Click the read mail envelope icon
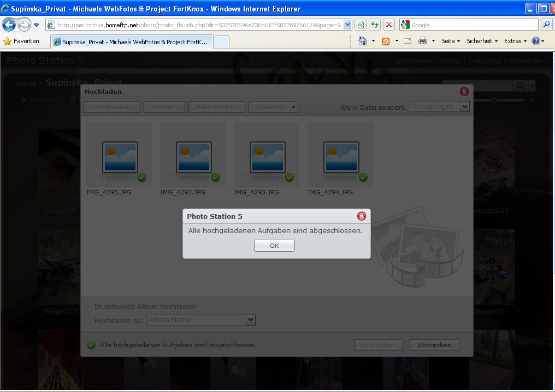Screen dimensions: 555x392 (x=408, y=41)
